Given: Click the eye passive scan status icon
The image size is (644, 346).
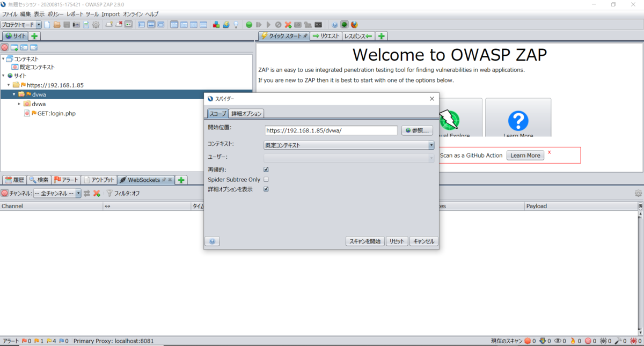Looking at the screenshot, I should 558,341.
